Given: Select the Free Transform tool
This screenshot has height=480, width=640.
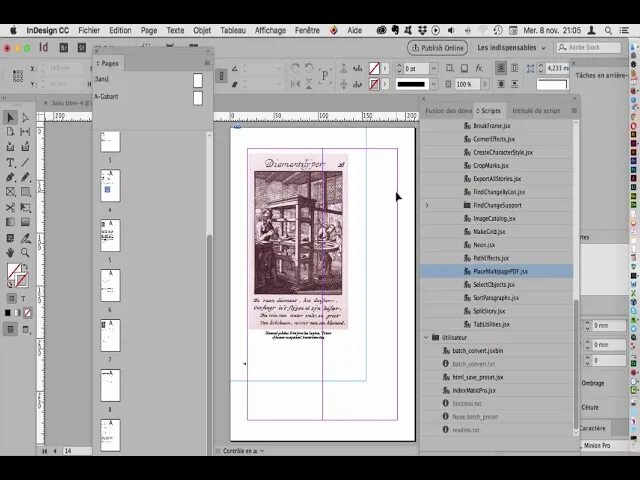Looking at the screenshot, I should [25, 207].
